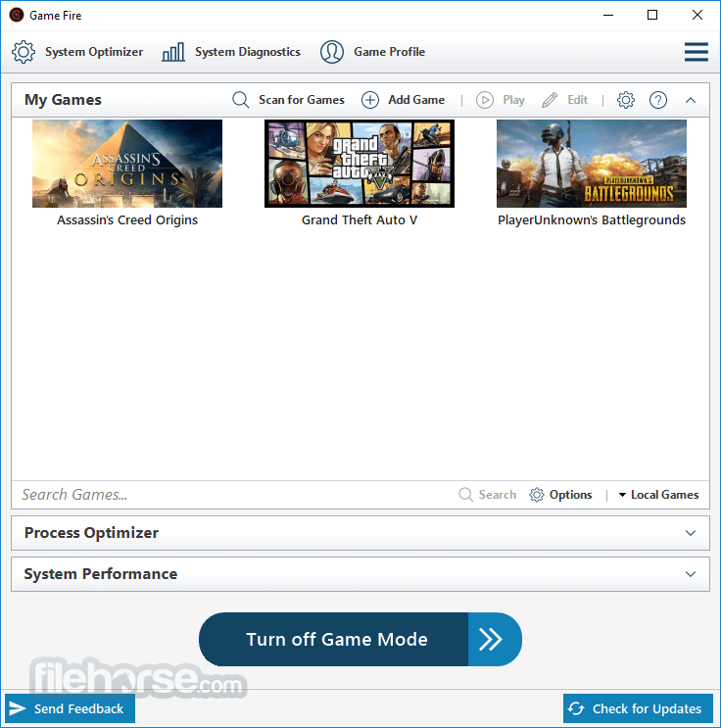Click the PlayerUnknown's Battlegrounds title text
The height and width of the screenshot is (728, 721).
[x=592, y=220]
